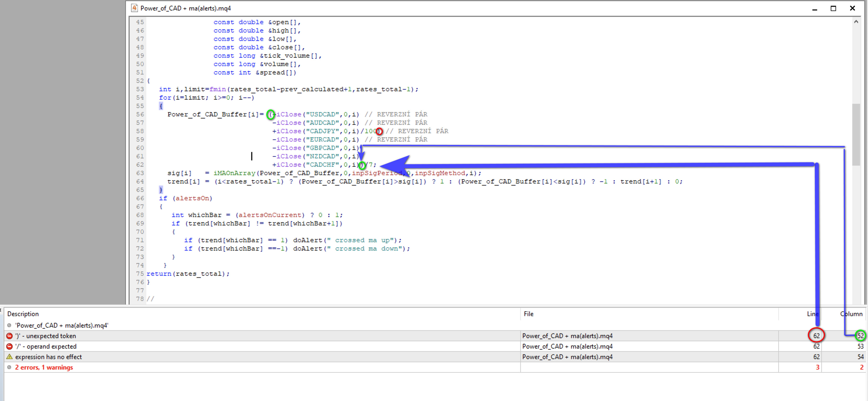Click error icon for operand expected row
The width and height of the screenshot is (868, 401).
point(9,346)
